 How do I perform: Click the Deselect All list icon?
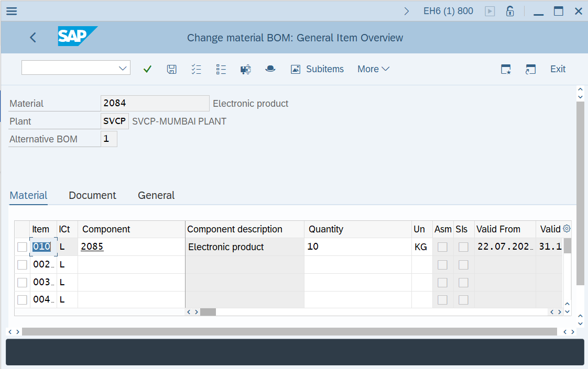pos(221,69)
